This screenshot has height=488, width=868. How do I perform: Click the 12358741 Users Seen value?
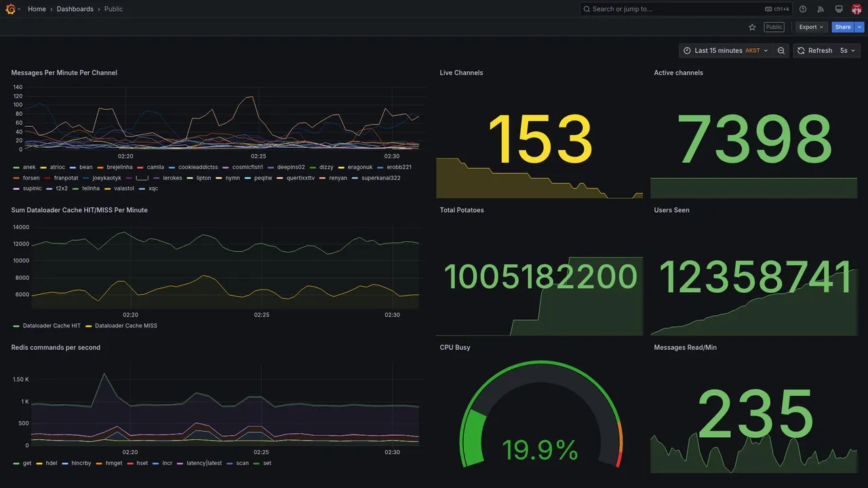(755, 277)
